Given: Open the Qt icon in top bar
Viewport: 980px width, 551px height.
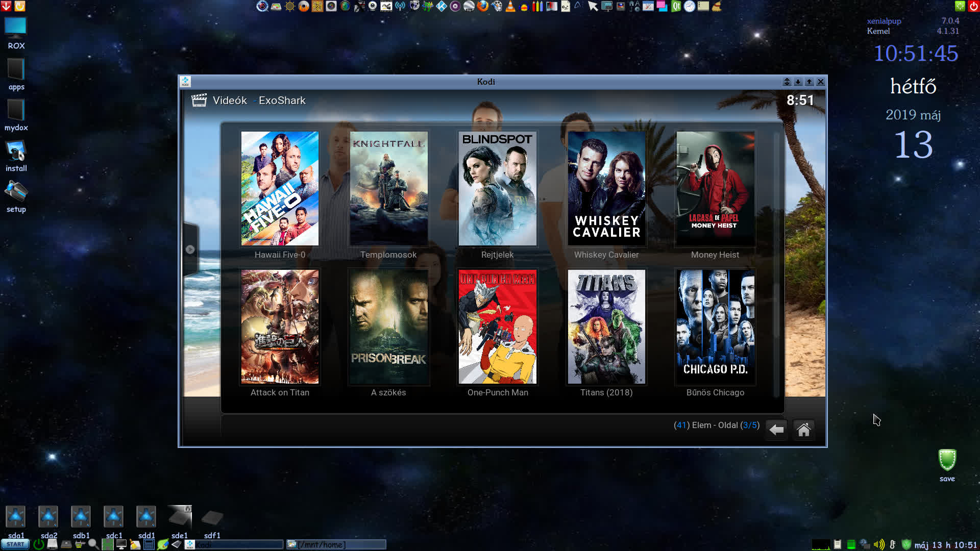Looking at the screenshot, I should [x=676, y=6].
